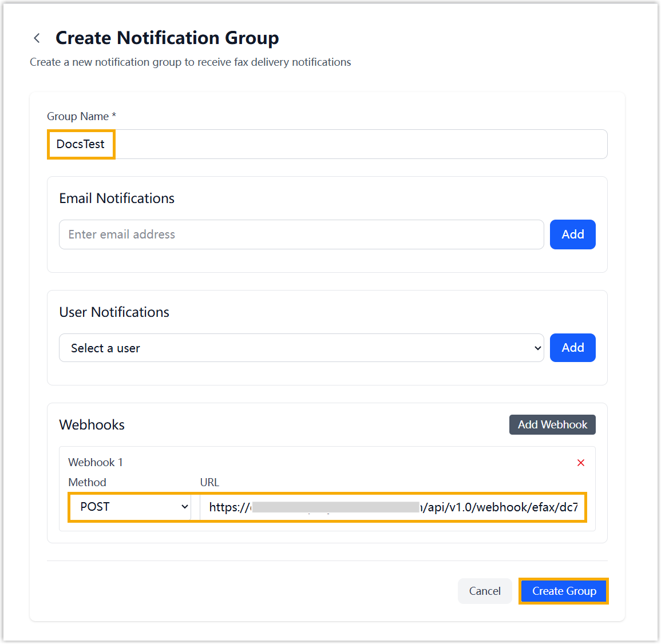The image size is (661, 644).
Task: Click the URL label in Webhook 1
Action: [x=209, y=482]
